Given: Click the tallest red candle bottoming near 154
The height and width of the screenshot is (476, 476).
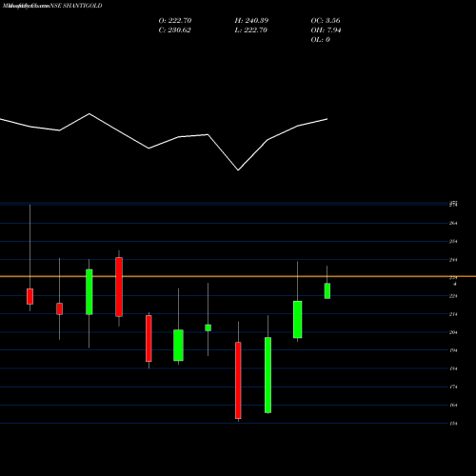Looking at the screenshot, I should tap(238, 380).
